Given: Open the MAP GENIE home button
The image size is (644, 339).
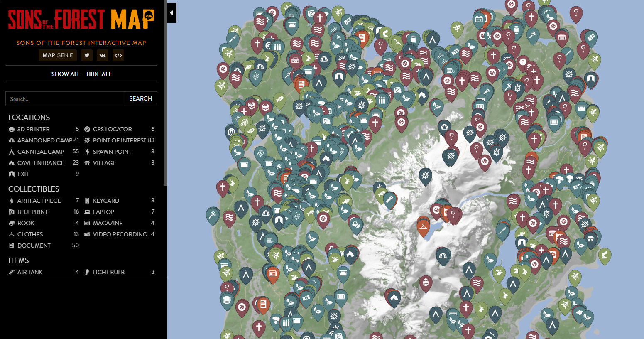Looking at the screenshot, I should 58,55.
